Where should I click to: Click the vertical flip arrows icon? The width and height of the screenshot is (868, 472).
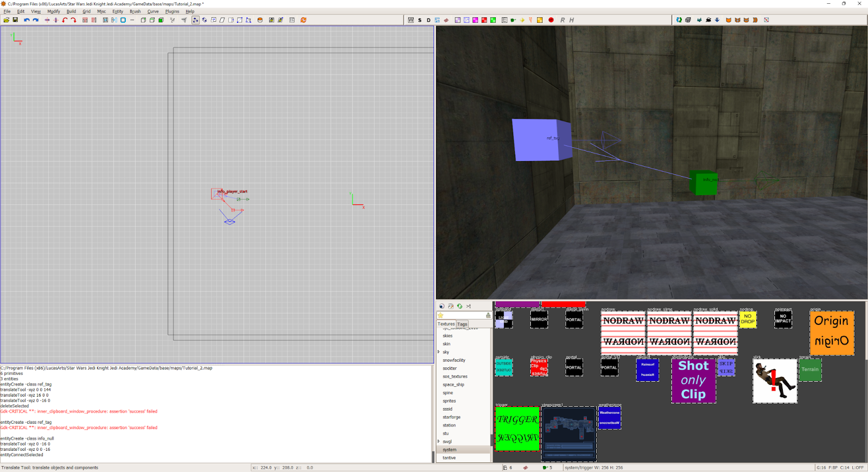(56, 20)
